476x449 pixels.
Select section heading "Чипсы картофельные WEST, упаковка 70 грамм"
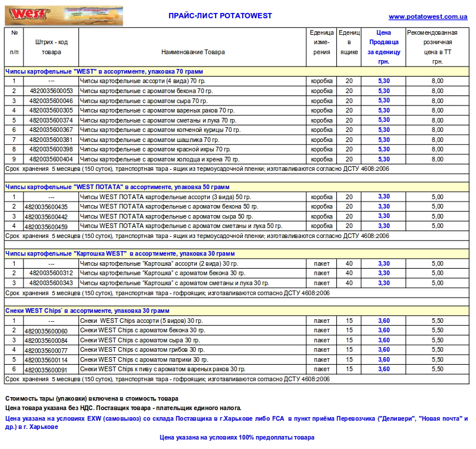[x=104, y=72]
